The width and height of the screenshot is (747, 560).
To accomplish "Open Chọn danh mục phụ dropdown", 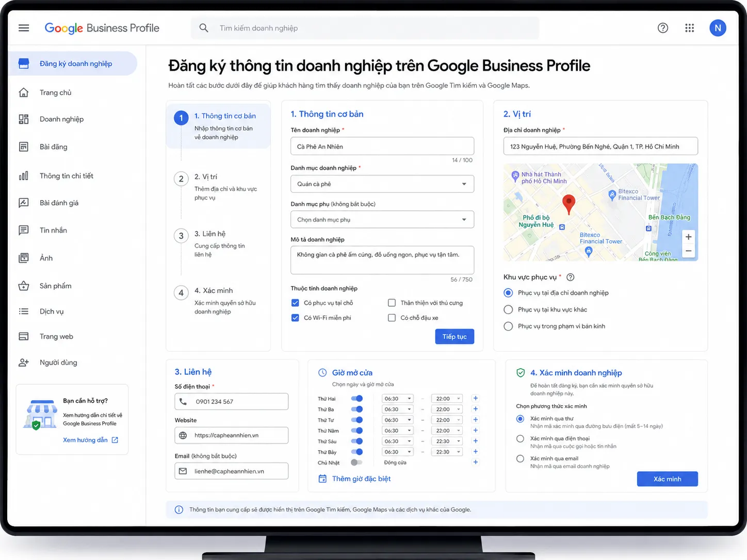I will pos(382,220).
